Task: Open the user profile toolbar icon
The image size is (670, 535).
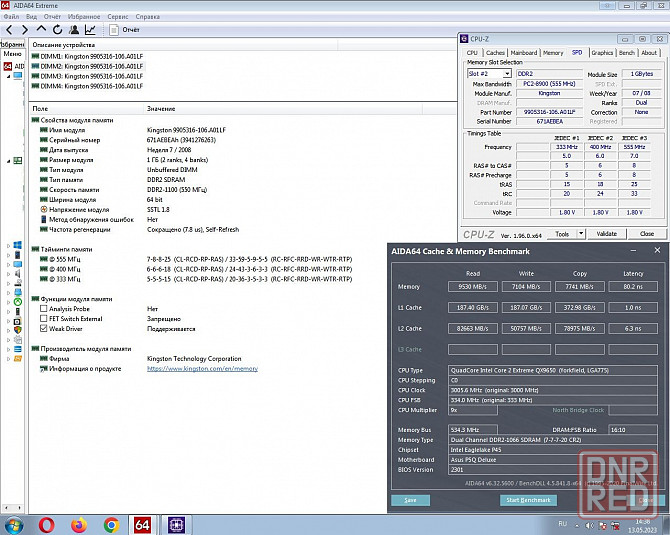Action: pos(74,29)
